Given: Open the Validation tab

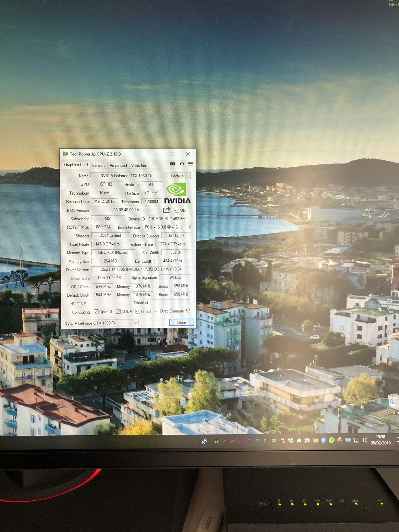Looking at the screenshot, I should click(139, 165).
